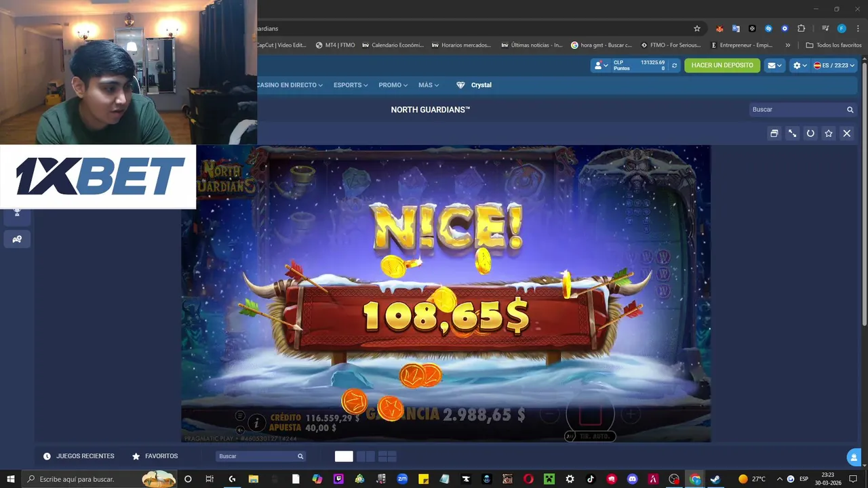Viewport: 868px width, 488px height.
Task: Show more bookmarks chevron
Action: (787, 45)
